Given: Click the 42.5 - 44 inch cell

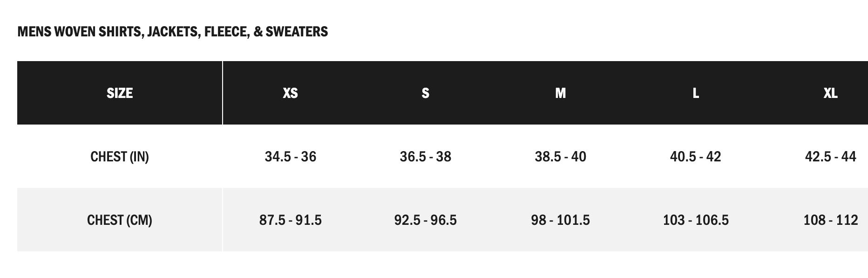Looking at the screenshot, I should pos(830,157).
